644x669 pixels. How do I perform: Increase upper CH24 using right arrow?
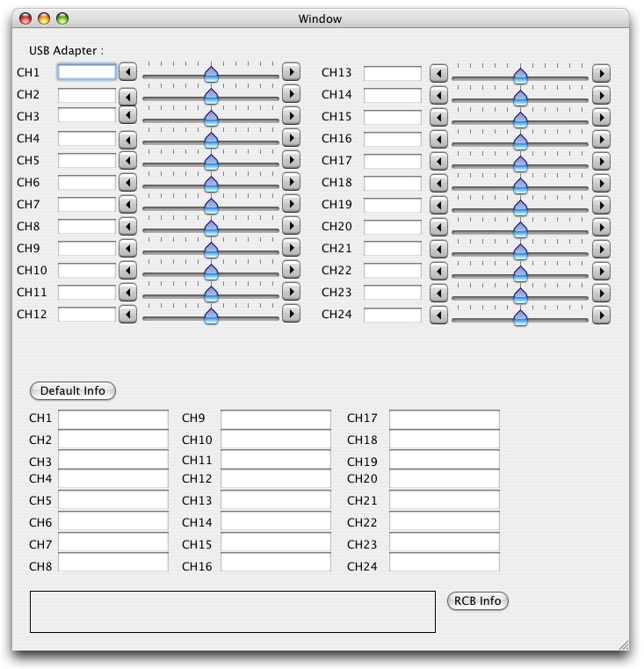point(601,316)
